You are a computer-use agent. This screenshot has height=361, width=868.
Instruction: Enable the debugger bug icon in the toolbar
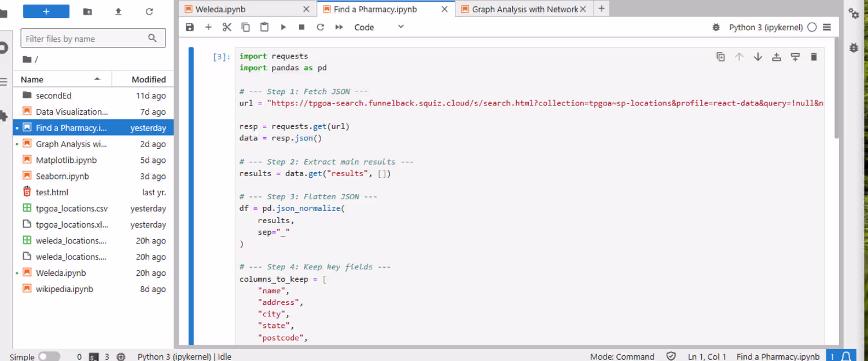tap(716, 27)
